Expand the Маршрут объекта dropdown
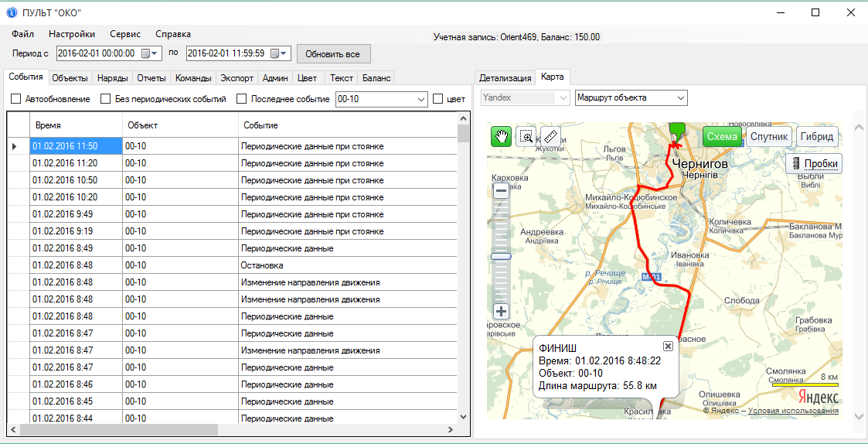868x444 pixels. tap(681, 98)
